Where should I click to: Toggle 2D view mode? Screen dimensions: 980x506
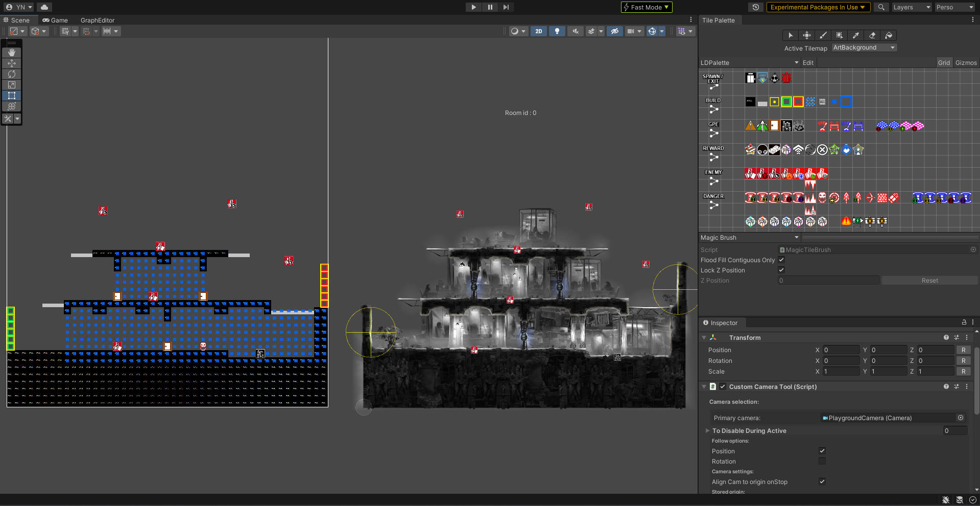click(538, 31)
